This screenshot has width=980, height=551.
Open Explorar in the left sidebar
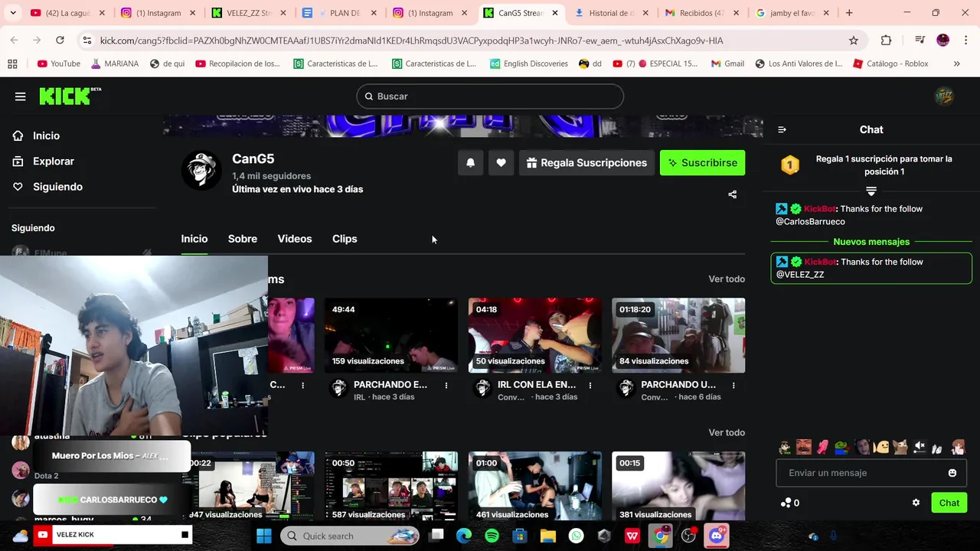(53, 161)
